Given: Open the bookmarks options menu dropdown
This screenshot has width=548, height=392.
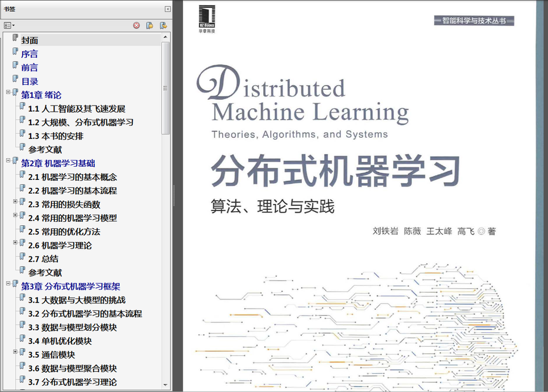Looking at the screenshot, I should point(9,26).
